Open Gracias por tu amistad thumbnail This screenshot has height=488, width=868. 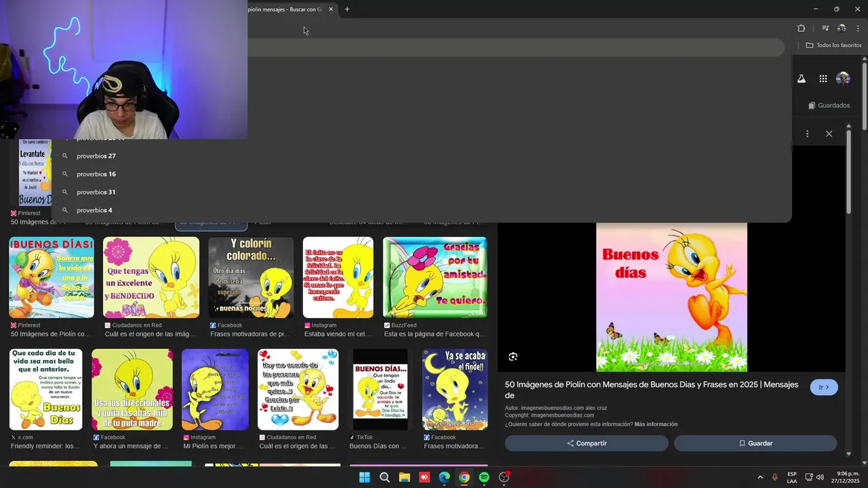(435, 277)
